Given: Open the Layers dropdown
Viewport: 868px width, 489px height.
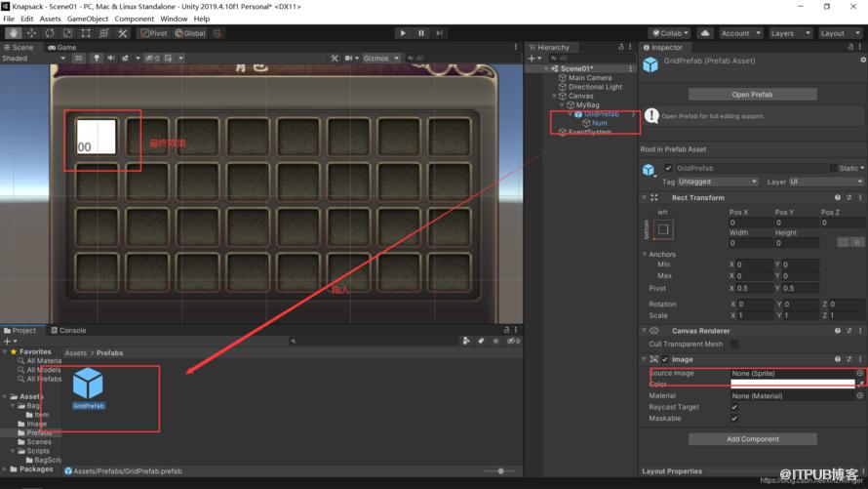Looking at the screenshot, I should [790, 33].
